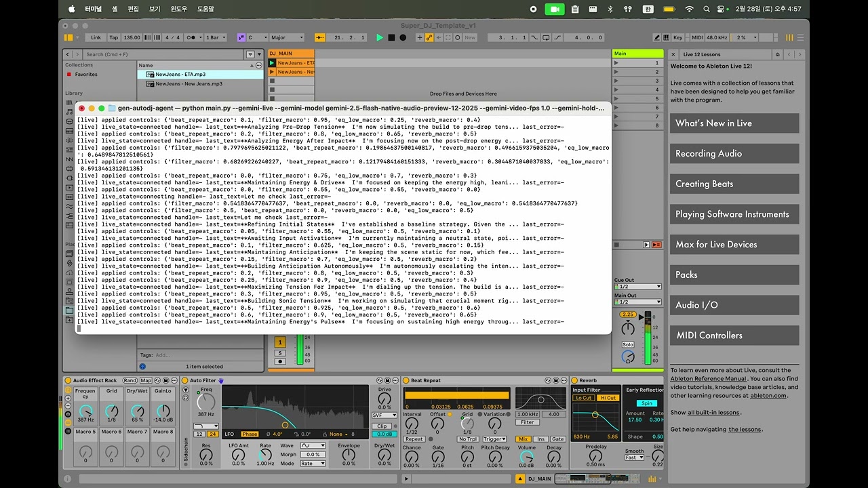Open the 터미널 menu in menu bar
Image resolution: width=868 pixels, height=488 pixels.
click(93, 9)
